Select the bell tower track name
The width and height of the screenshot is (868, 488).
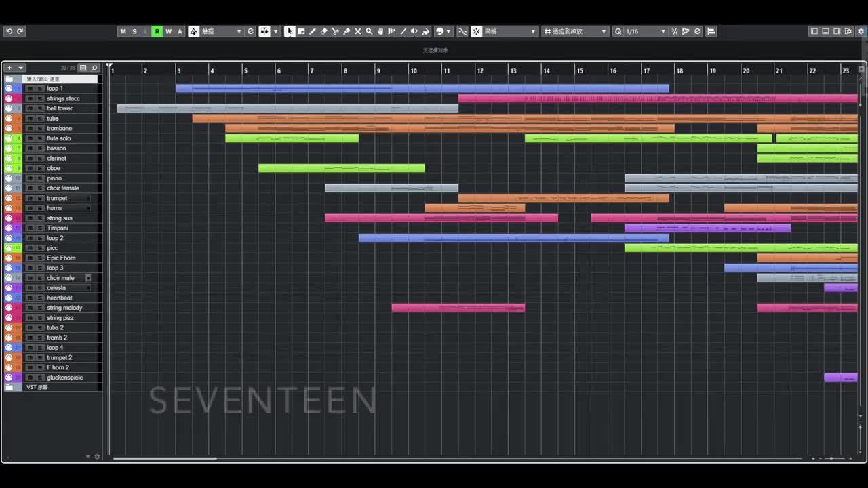point(60,108)
